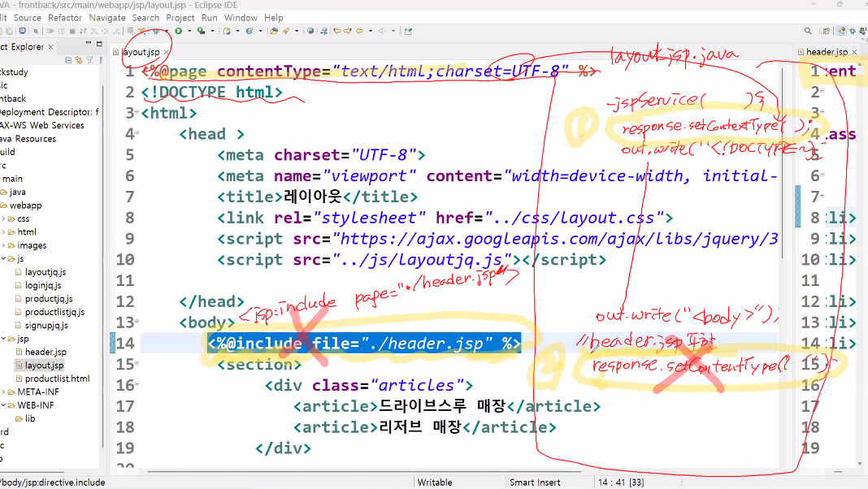The width and height of the screenshot is (868, 489).
Task: Fold the html element at line 3
Action: pos(137,112)
